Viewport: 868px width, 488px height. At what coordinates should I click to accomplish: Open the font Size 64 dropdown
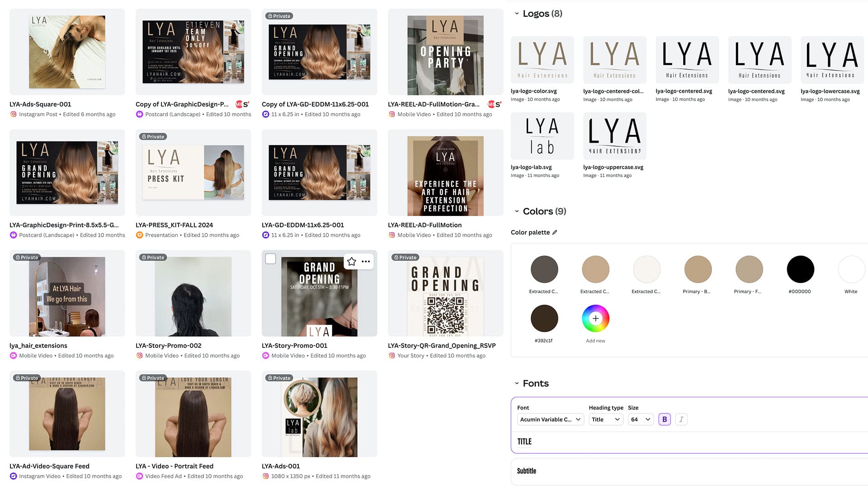click(x=640, y=419)
